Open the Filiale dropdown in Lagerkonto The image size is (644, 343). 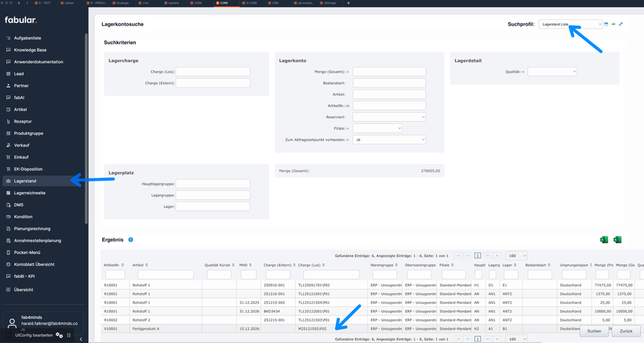pos(377,129)
